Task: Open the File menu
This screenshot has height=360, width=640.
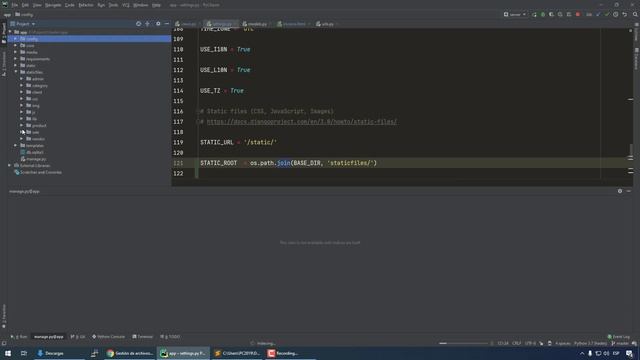Action: point(15,5)
